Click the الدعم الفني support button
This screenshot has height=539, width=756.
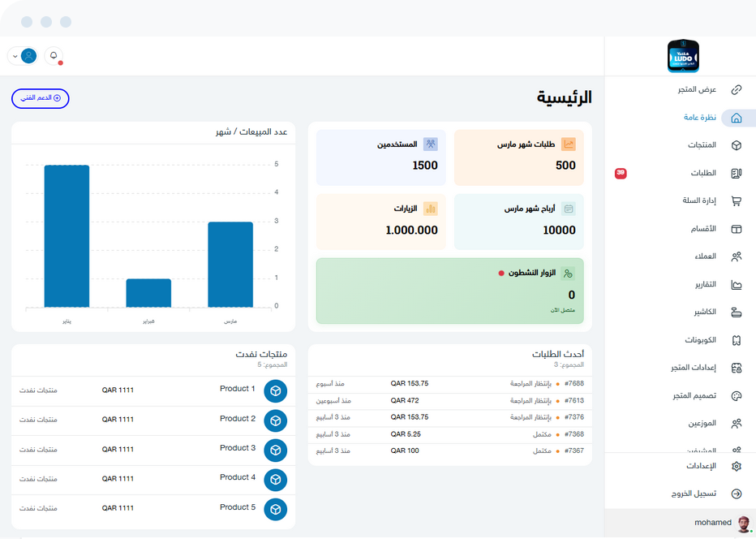(41, 98)
